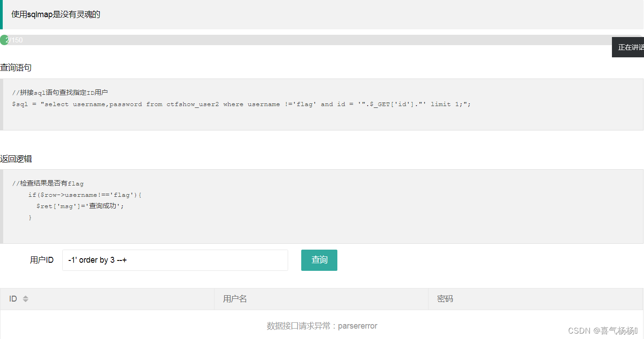The image size is (644, 339).
Task: Click the 正在讲话 dark tooltip box
Action: click(x=628, y=47)
